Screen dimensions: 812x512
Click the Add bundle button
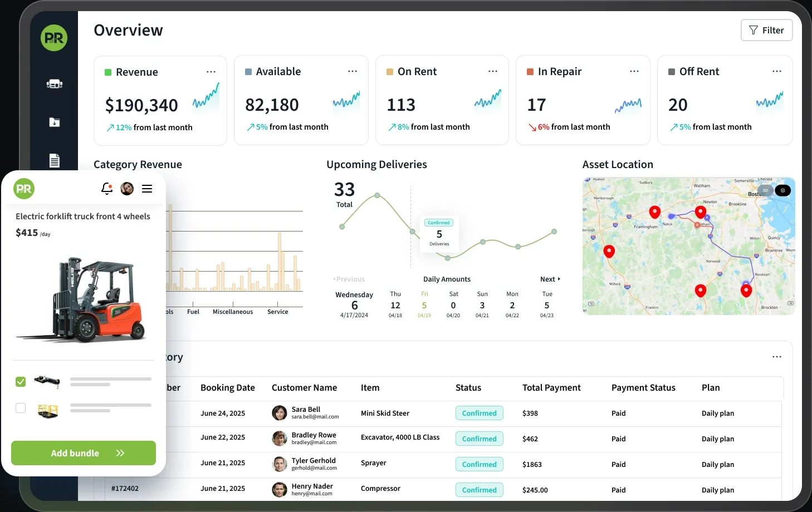pos(84,453)
